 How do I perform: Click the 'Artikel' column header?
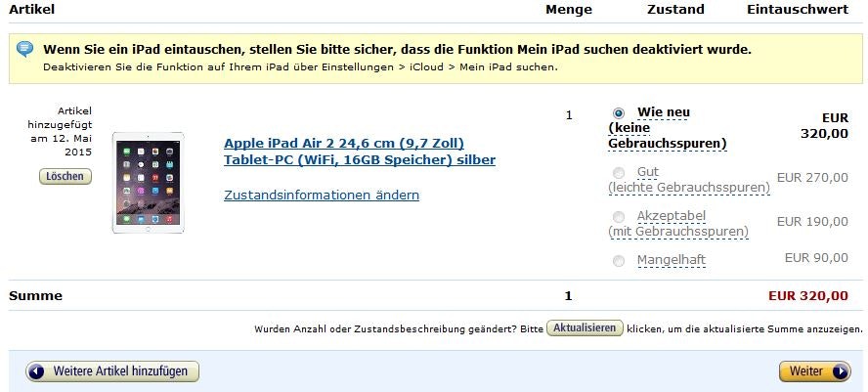[31, 10]
